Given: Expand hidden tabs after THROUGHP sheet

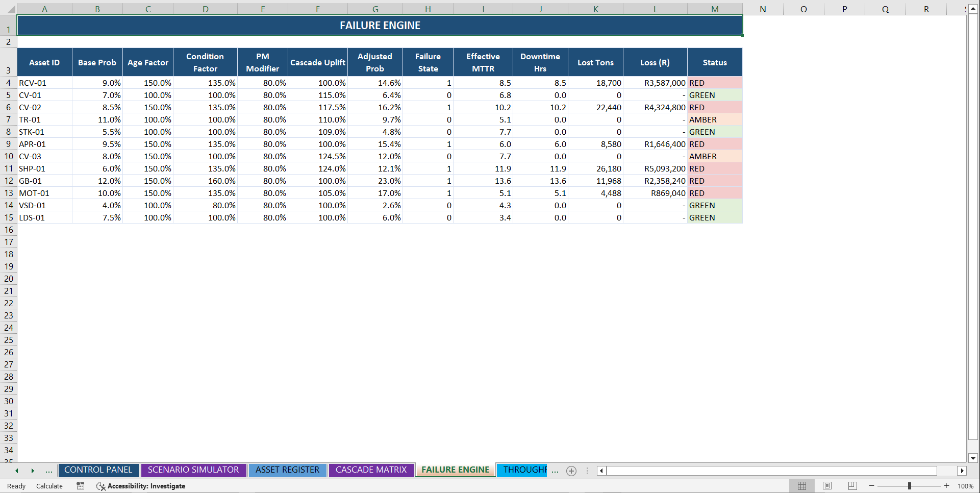Looking at the screenshot, I should pyautogui.click(x=555, y=471).
